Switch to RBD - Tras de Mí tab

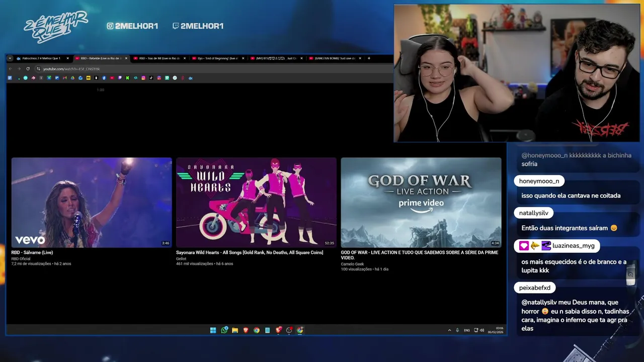pos(160,58)
